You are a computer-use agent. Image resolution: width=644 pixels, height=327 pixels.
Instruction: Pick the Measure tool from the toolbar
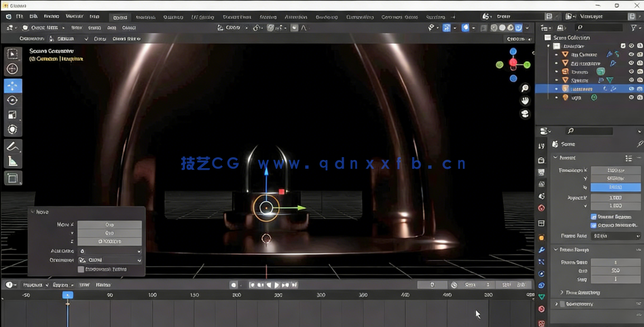[x=12, y=160]
